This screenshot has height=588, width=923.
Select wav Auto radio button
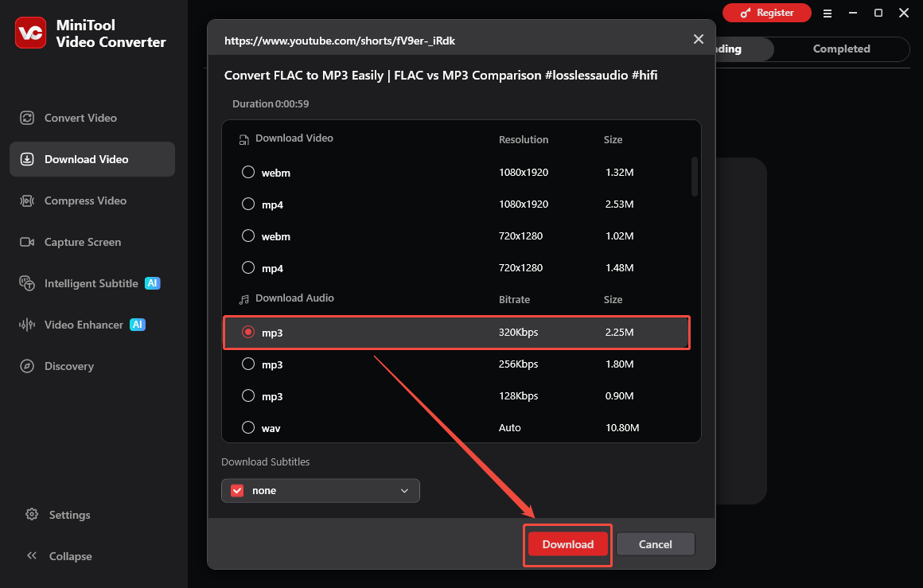click(x=248, y=427)
